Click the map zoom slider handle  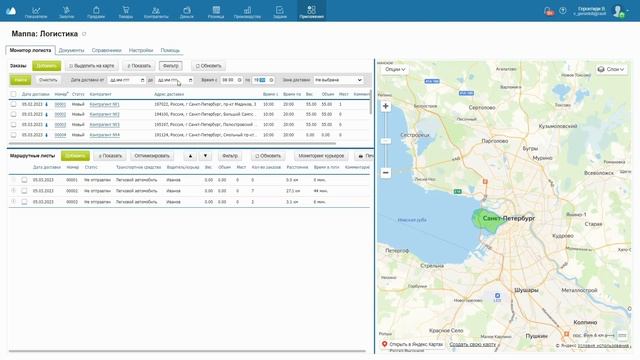tap(385, 141)
